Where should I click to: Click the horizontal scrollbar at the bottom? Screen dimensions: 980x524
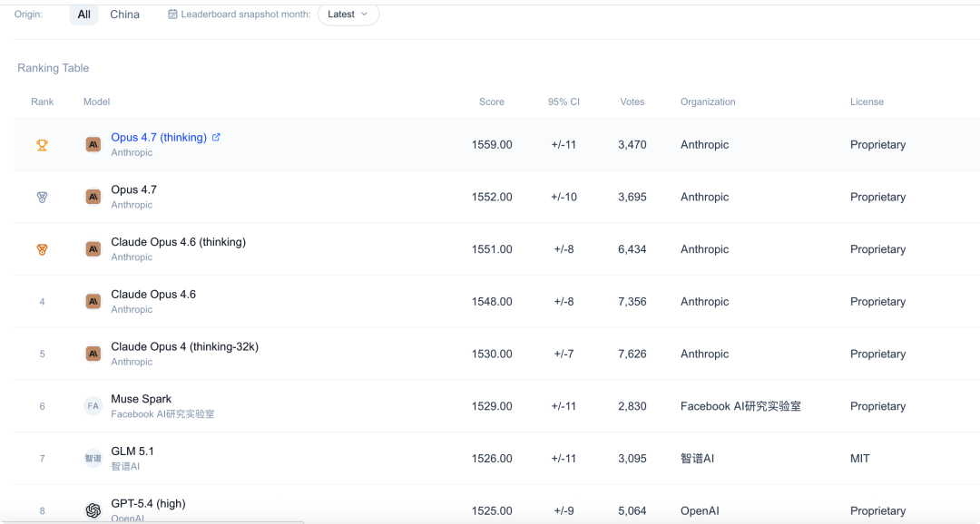(152, 522)
